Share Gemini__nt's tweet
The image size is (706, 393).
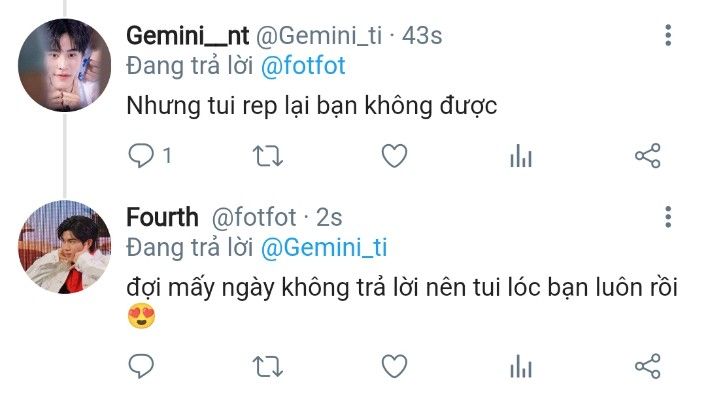pyautogui.click(x=647, y=156)
